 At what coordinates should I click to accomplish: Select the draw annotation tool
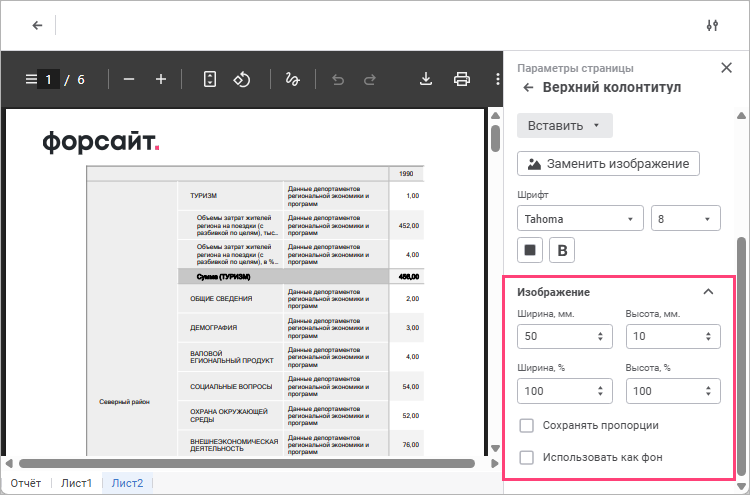(293, 79)
